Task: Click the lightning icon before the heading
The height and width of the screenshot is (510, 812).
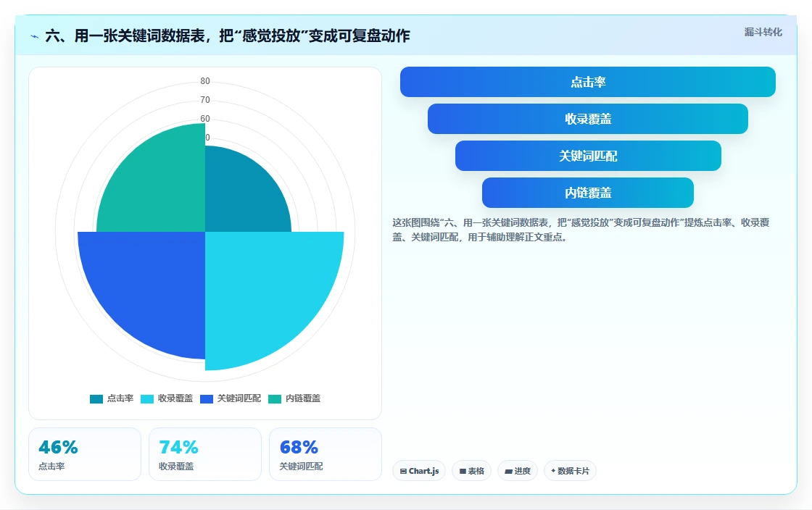Action: tap(35, 36)
